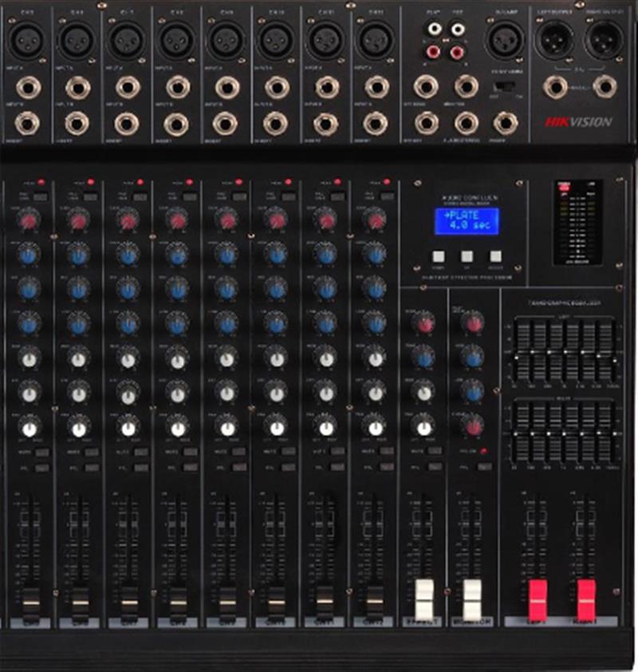
Task: Flip the small slide switch below the amp XLR input
Action: pos(504,85)
